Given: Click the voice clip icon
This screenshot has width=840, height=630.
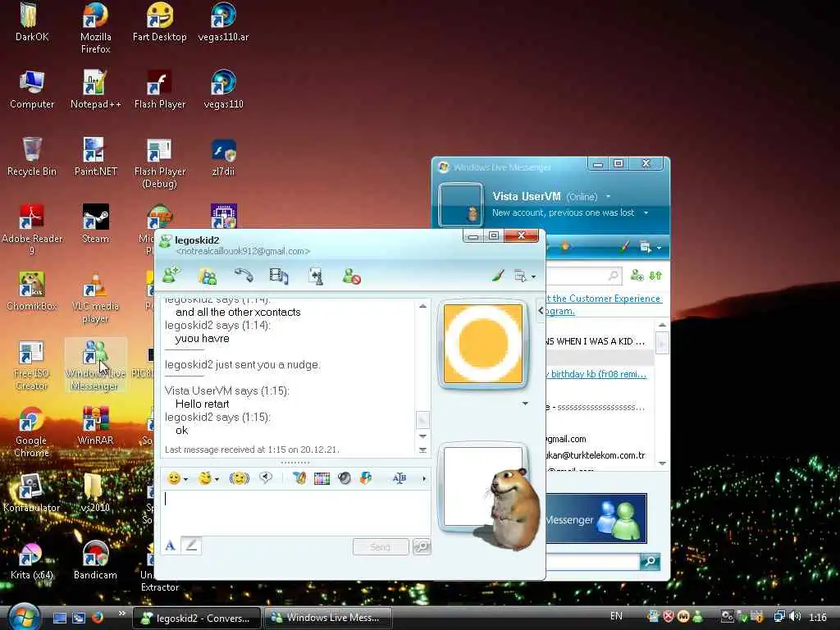Looking at the screenshot, I should (266, 477).
